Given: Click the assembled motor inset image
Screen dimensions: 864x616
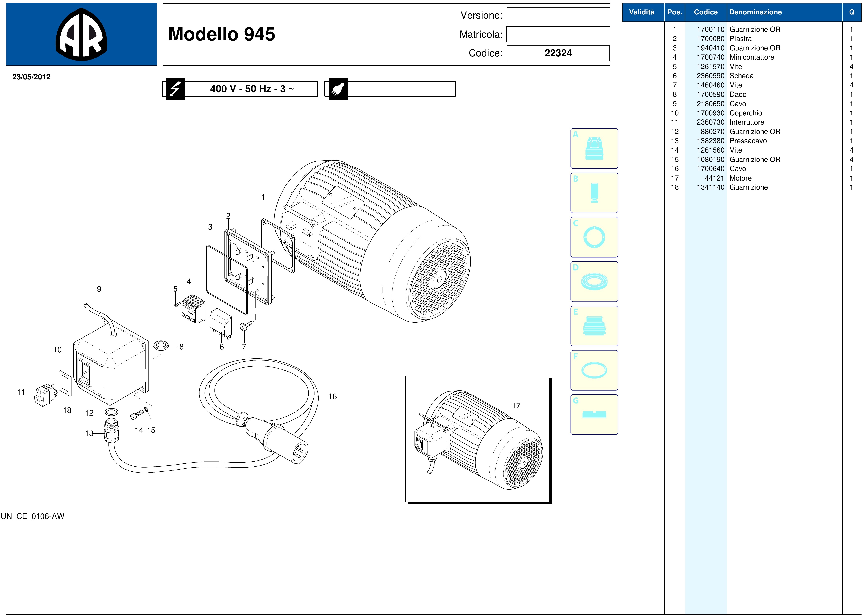Looking at the screenshot, I should coord(477,439).
